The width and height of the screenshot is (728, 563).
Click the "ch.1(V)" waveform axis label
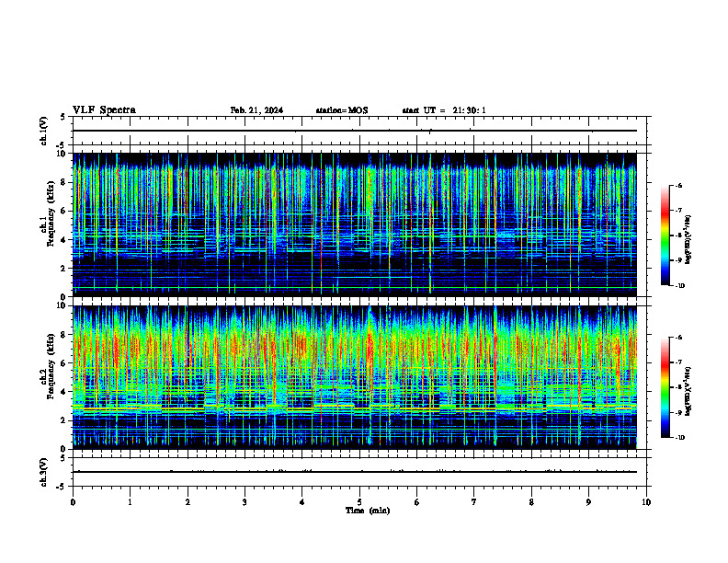44,131
